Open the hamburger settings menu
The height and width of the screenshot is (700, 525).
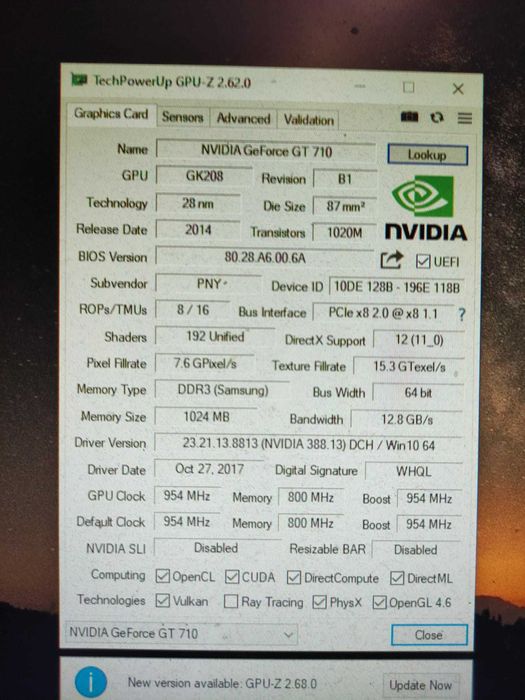click(464, 118)
